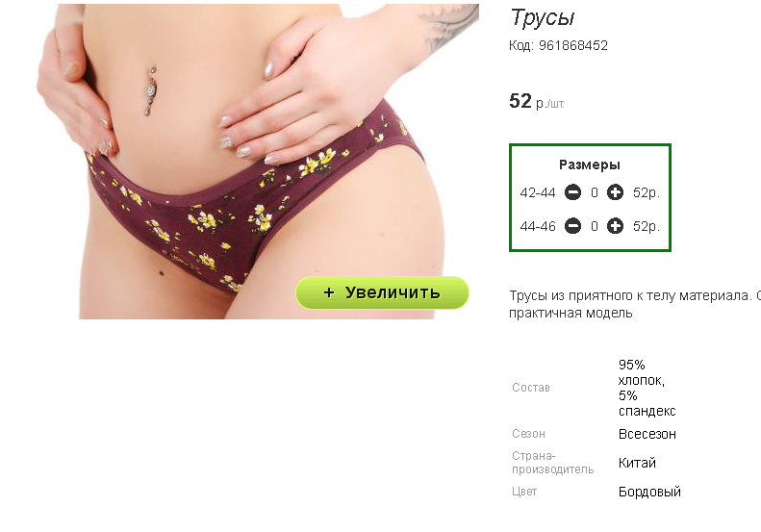Choose the 42-44 size label
The width and height of the screenshot is (761, 532).
(x=537, y=193)
